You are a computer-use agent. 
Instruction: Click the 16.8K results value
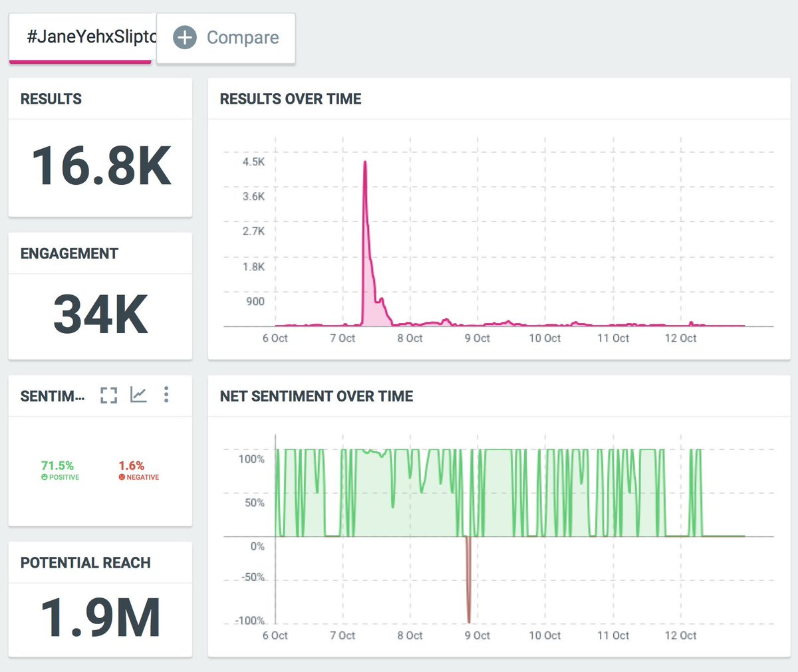tap(101, 166)
